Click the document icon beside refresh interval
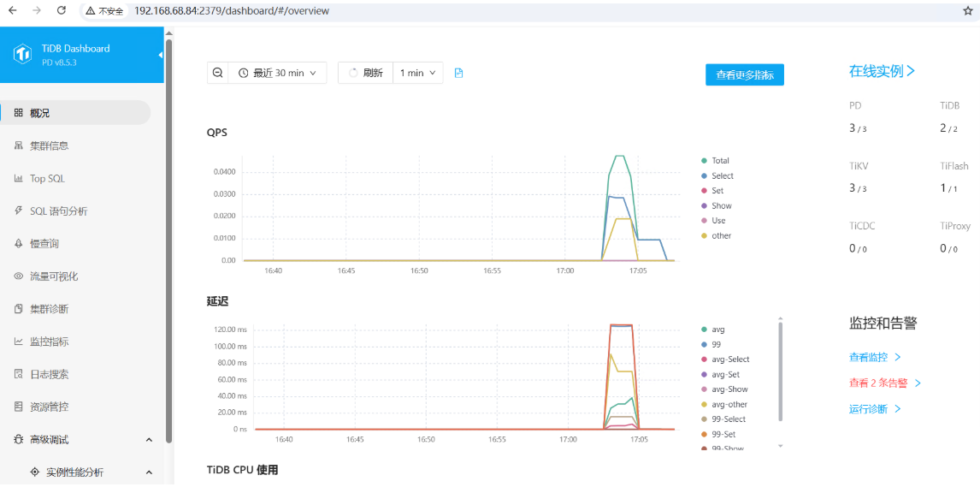The width and height of the screenshot is (980, 487). (458, 73)
